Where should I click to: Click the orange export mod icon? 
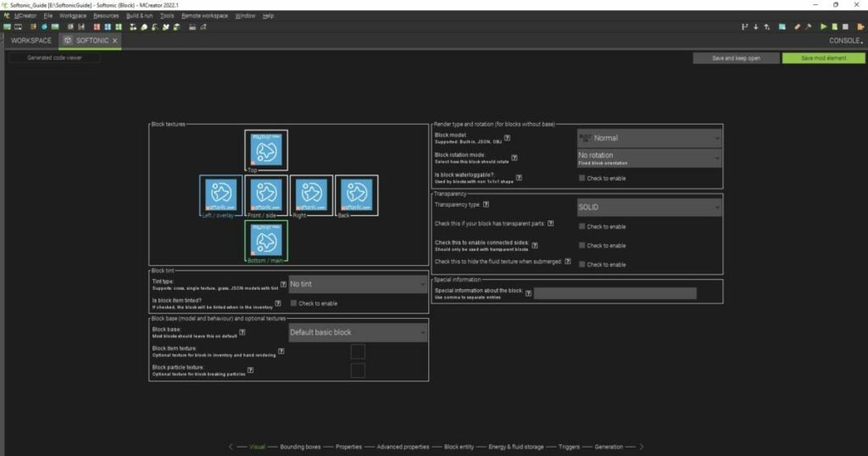pos(860,26)
